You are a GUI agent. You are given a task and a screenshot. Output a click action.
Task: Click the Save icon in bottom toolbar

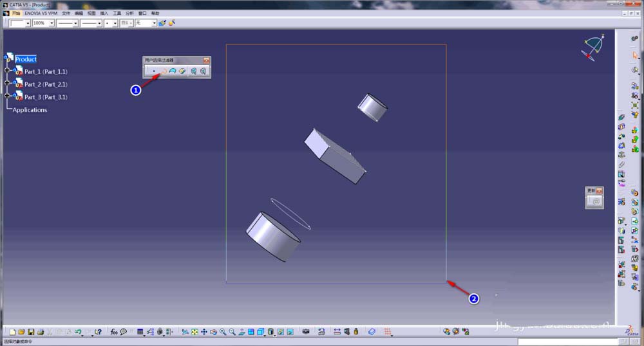[31, 332]
